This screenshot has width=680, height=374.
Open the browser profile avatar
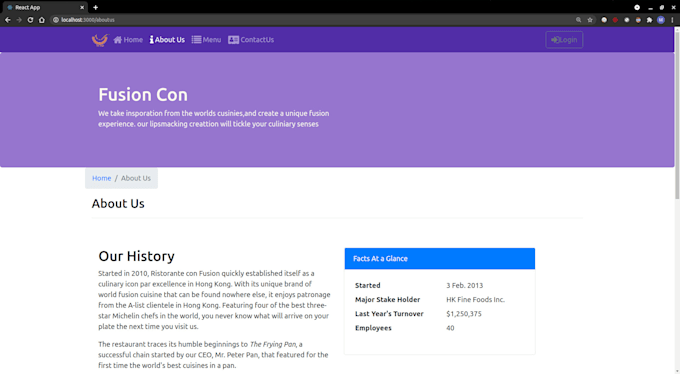[x=661, y=20]
